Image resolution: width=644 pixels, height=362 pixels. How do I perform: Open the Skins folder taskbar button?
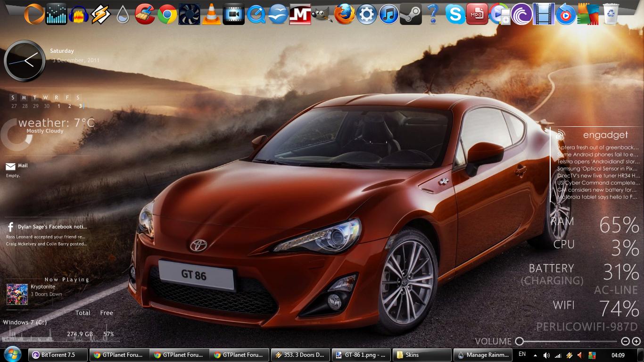click(422, 355)
